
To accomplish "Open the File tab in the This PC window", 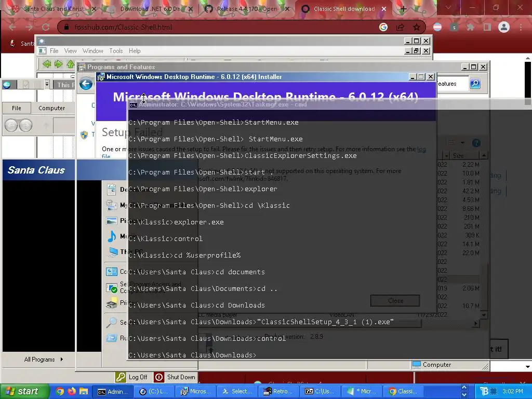I will pyautogui.click(x=16, y=108).
